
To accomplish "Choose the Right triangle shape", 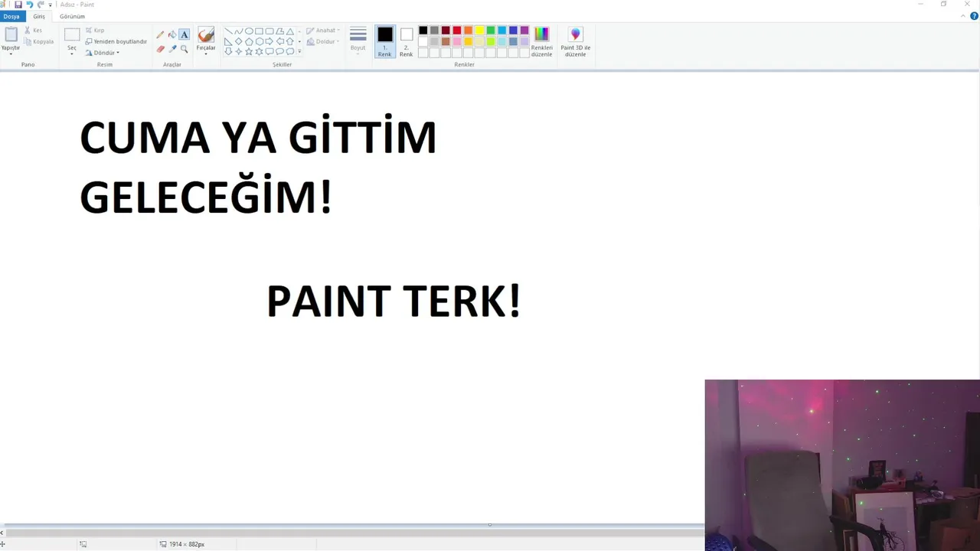I will coord(228,41).
